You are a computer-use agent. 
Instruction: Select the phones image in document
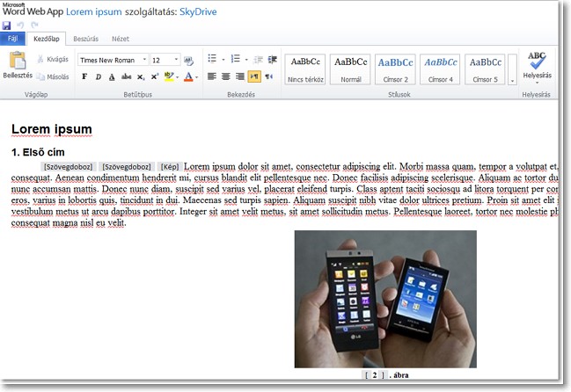(x=385, y=299)
